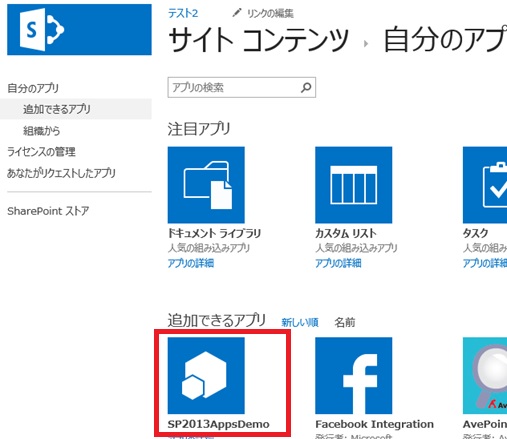Click サイト コンテンツ breadcrumb title

(x=258, y=40)
